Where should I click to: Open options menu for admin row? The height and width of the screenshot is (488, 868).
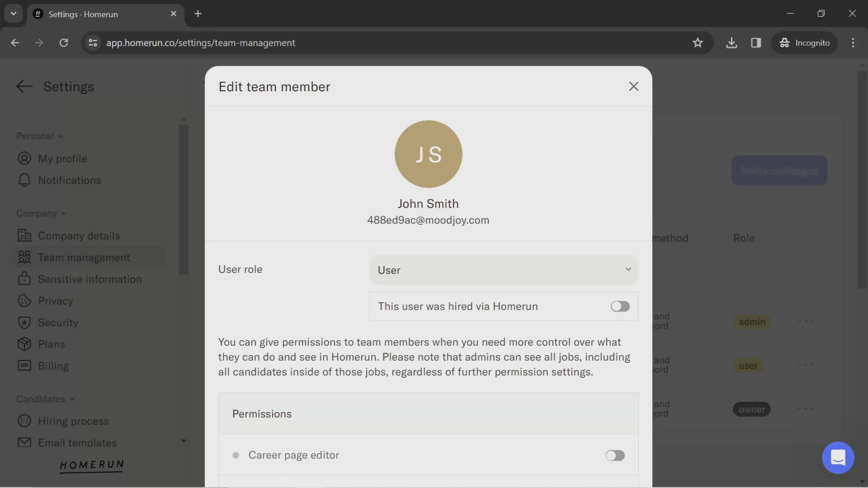(806, 321)
